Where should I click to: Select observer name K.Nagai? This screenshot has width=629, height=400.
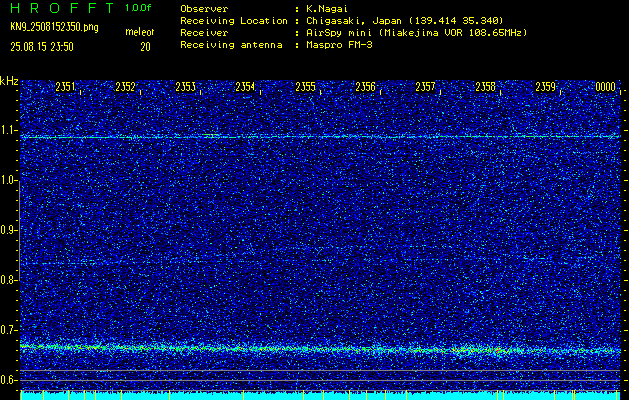tap(329, 8)
